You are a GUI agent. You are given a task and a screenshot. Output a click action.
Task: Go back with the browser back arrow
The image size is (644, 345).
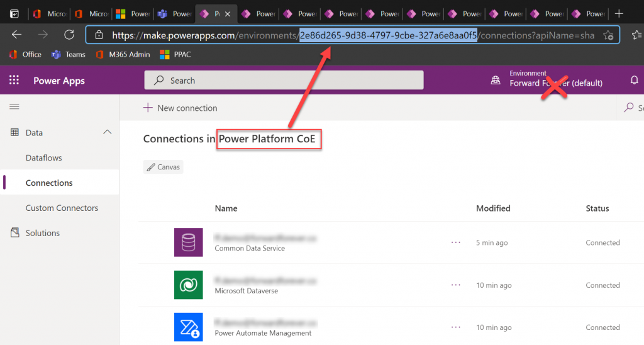(x=16, y=35)
